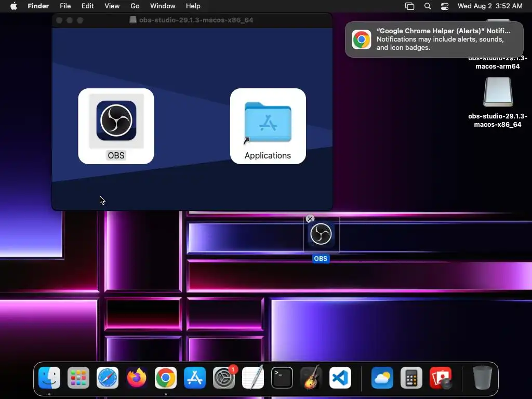
Task: Open the Apple menu
Action: [x=14, y=6]
